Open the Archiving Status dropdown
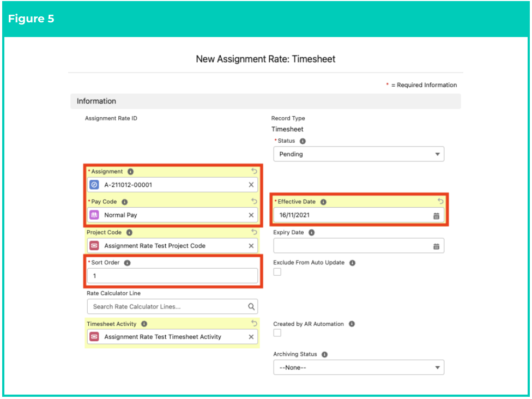Screen dimensions: 532x399 pyautogui.click(x=359, y=367)
